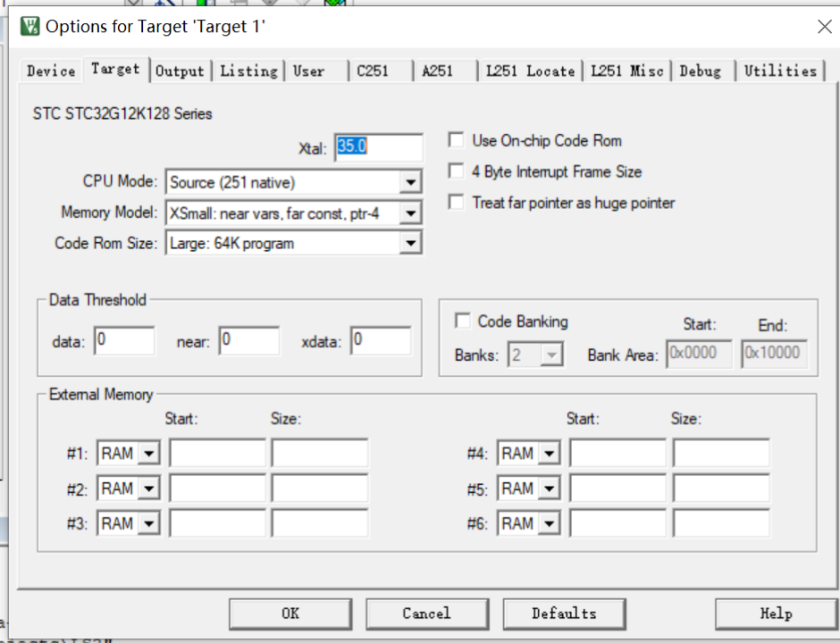This screenshot has width=840, height=643.
Task: Expand the Code Rom Size dropdown
Action: [x=410, y=244]
